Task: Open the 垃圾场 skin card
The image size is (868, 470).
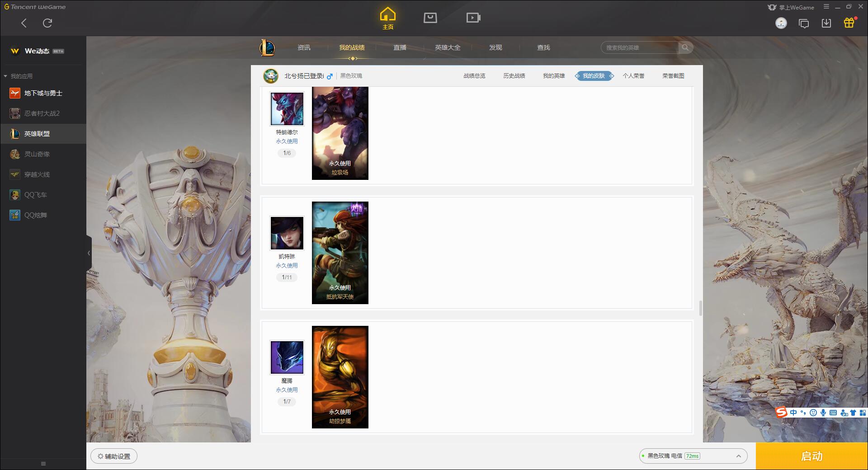Action: coord(340,133)
